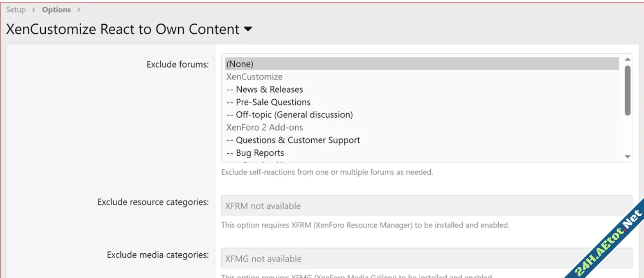Click the "XFMG not available" field
Viewport: 644px width, 278px height.
tap(427, 259)
